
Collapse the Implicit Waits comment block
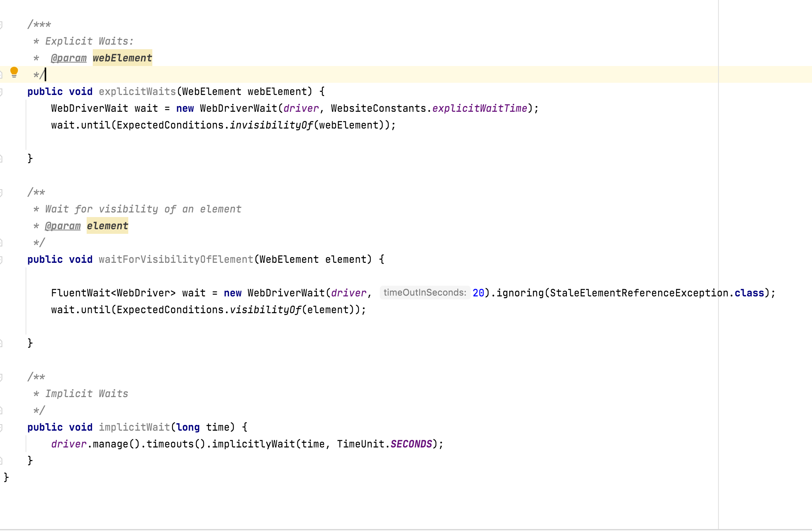click(x=2, y=377)
